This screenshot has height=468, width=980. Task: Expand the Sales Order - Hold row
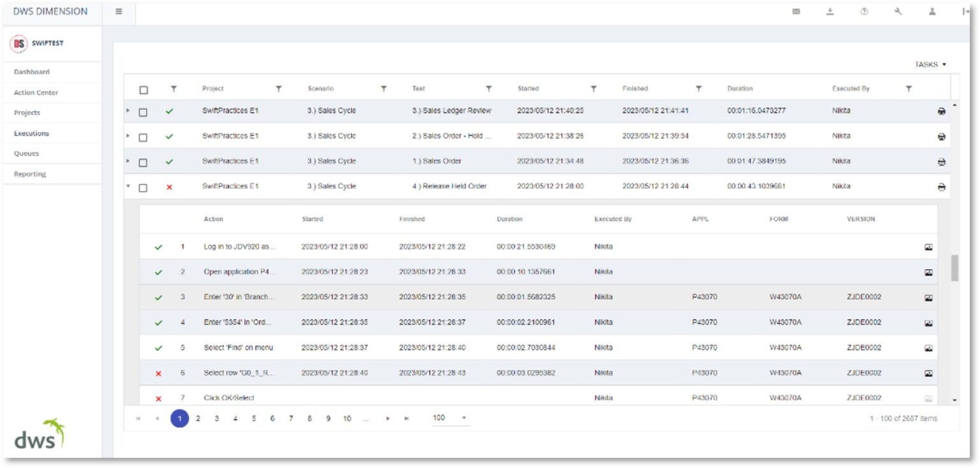(x=128, y=136)
